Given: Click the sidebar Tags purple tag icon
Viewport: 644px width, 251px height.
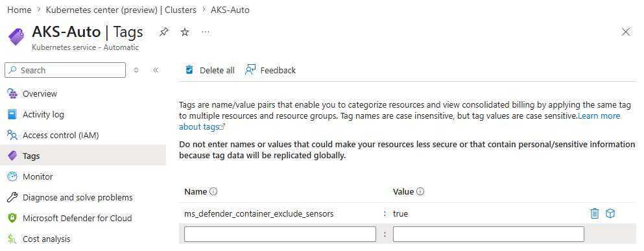Looking at the screenshot, I should [x=12, y=156].
